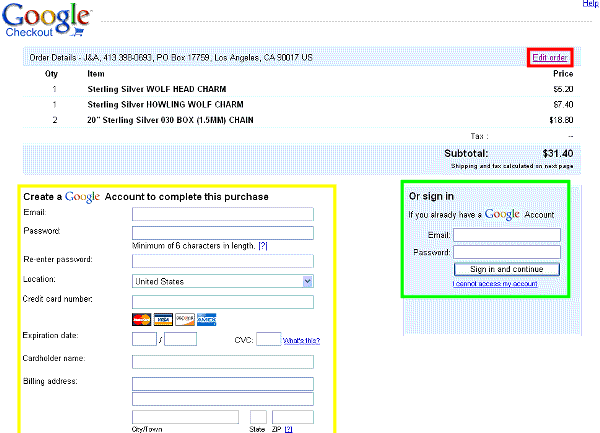Screen dimensions: 600x433
Task: Click the 'Qty' column header
Action: click(51, 74)
